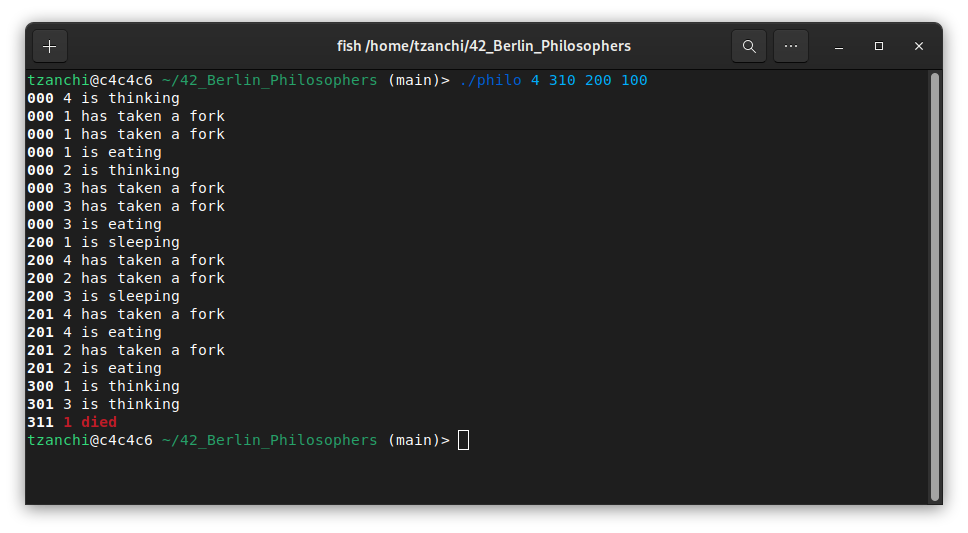Maximize the terminal window
Viewport: 968px width, 533px height.
(878, 46)
